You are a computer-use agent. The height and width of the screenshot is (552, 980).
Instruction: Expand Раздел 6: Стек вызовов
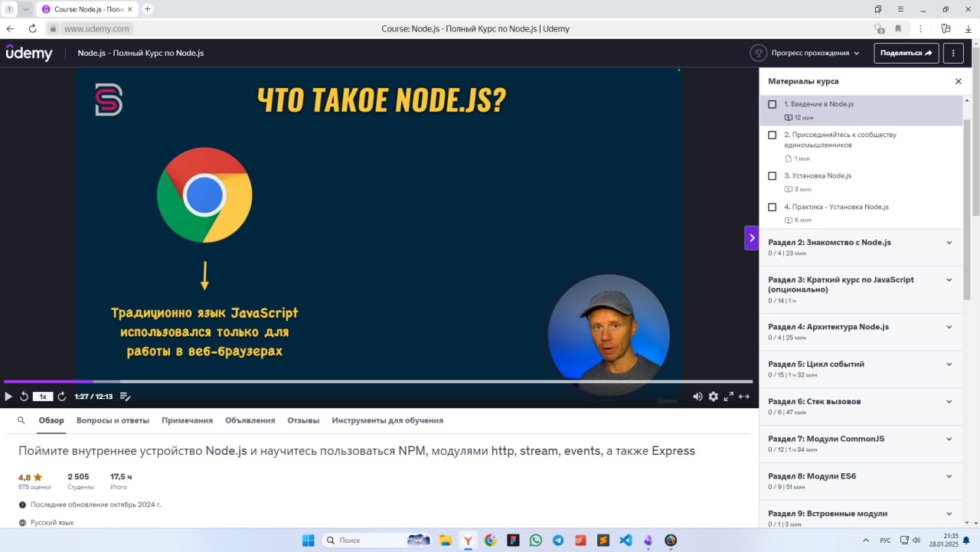tap(861, 407)
